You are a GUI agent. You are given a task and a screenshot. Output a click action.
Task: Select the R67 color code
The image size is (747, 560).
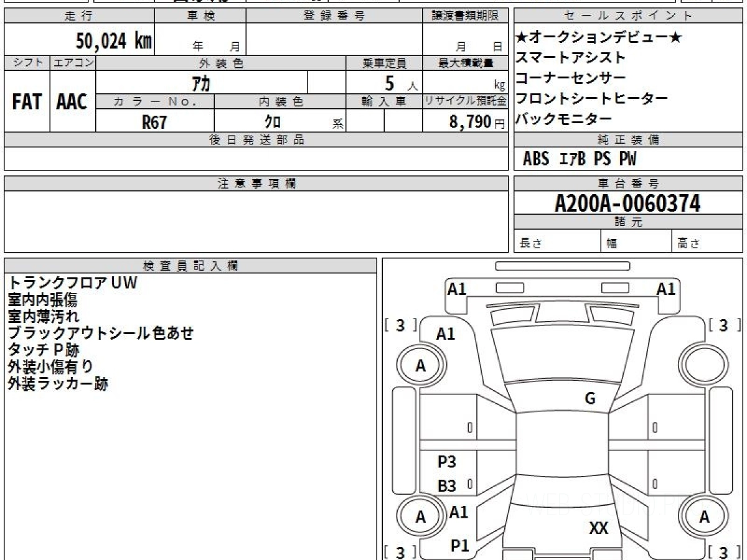click(x=155, y=121)
